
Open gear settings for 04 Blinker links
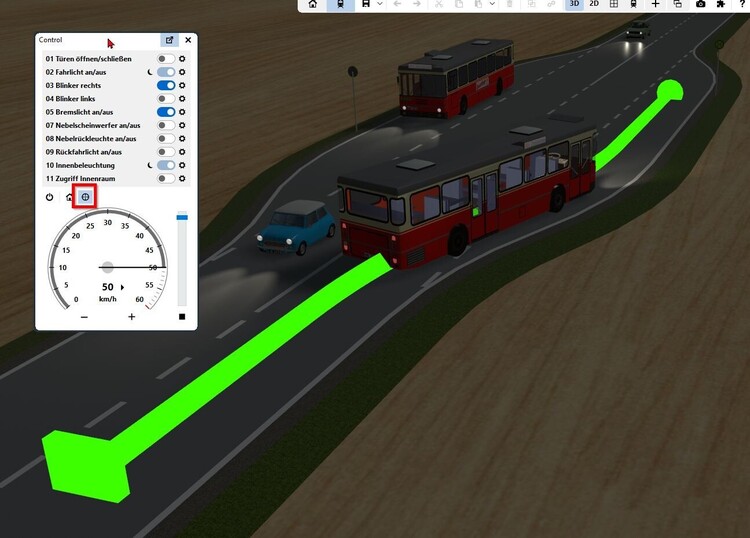click(182, 99)
